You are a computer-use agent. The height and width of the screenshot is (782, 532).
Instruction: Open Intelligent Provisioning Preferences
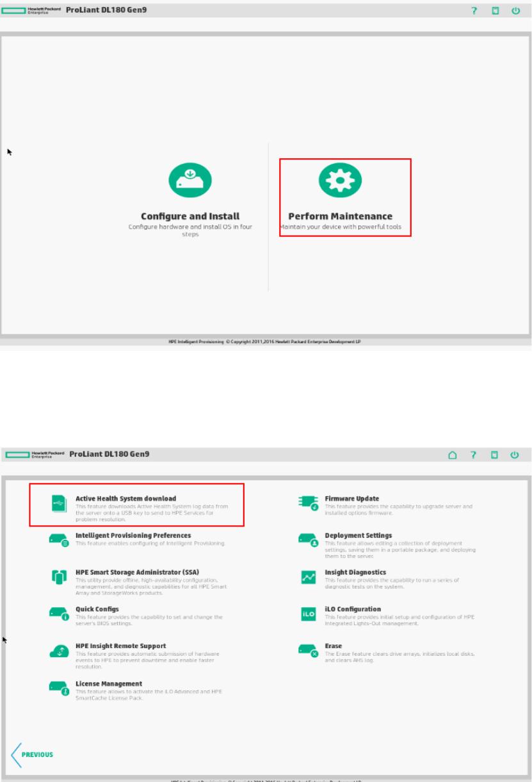point(133,535)
